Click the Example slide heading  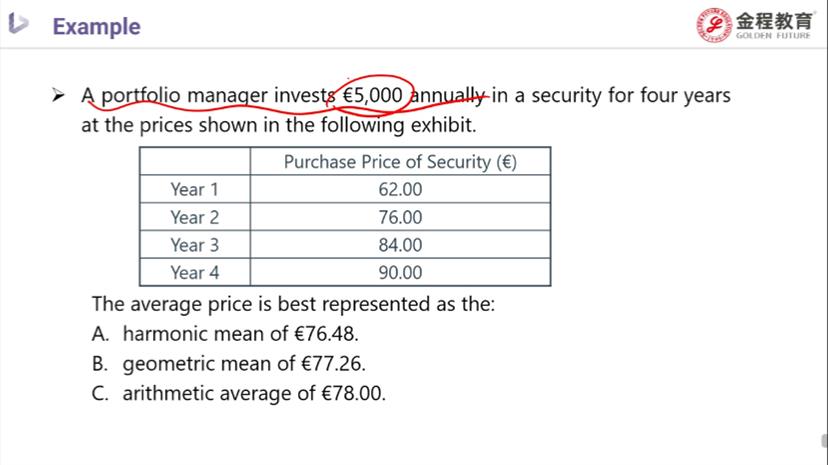(x=97, y=26)
